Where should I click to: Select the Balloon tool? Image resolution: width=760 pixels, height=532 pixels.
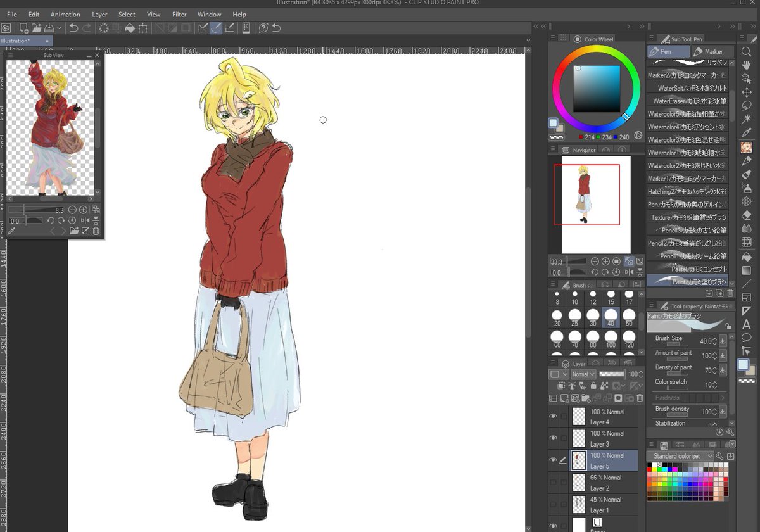747,338
